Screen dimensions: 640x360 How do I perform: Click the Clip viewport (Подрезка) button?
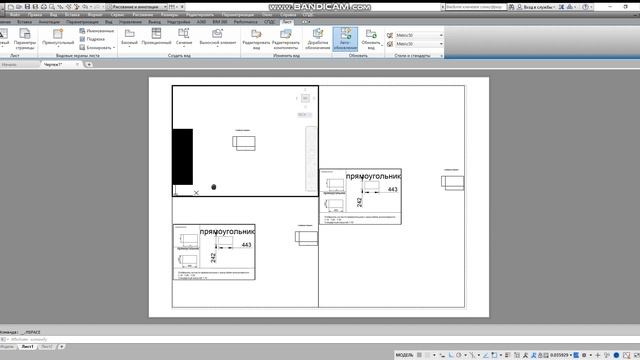pyautogui.click(x=92, y=39)
